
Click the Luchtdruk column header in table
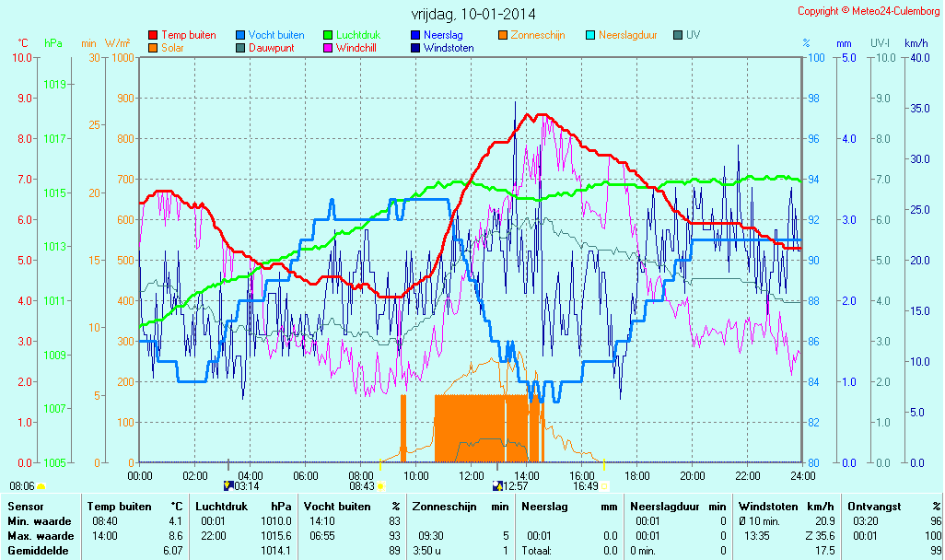coord(222,507)
